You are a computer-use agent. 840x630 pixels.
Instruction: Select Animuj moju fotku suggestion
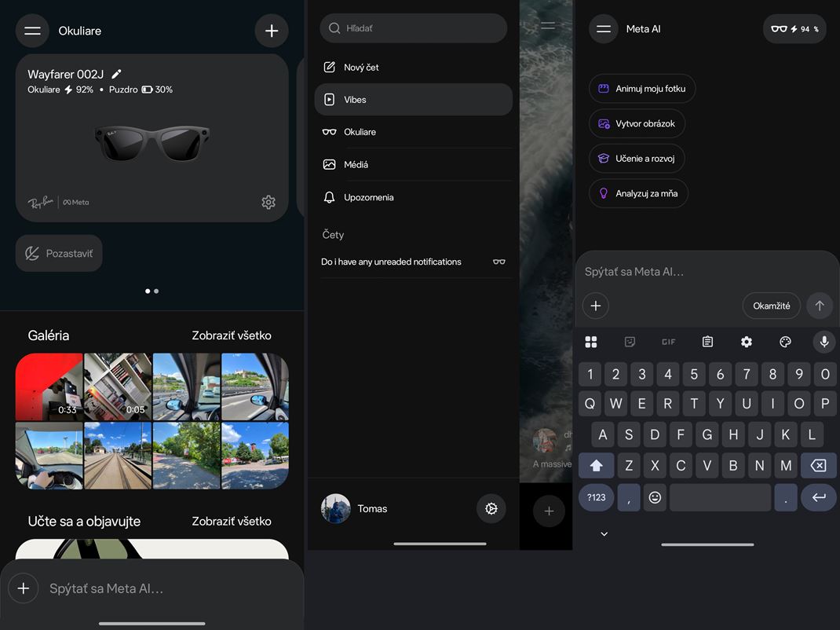point(642,89)
